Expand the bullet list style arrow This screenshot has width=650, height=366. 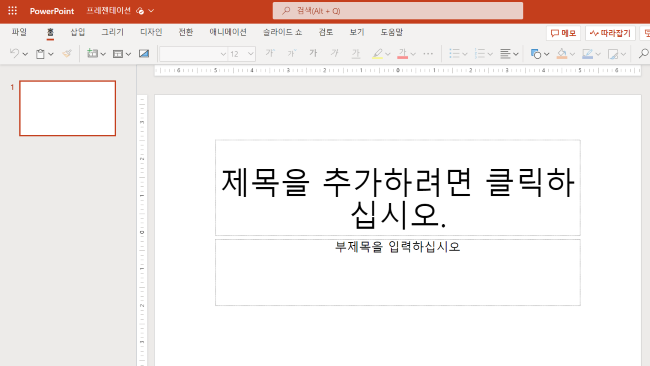click(x=465, y=54)
